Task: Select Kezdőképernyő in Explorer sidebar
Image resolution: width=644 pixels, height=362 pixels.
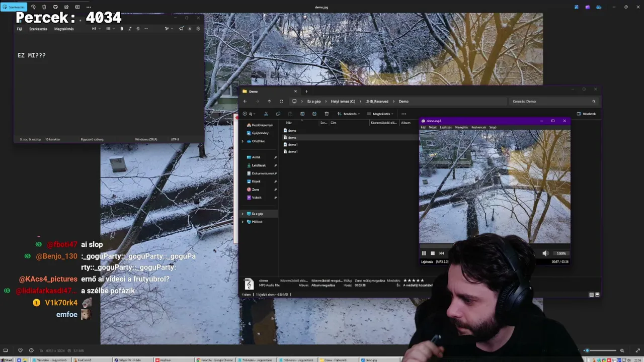Action: (260, 125)
